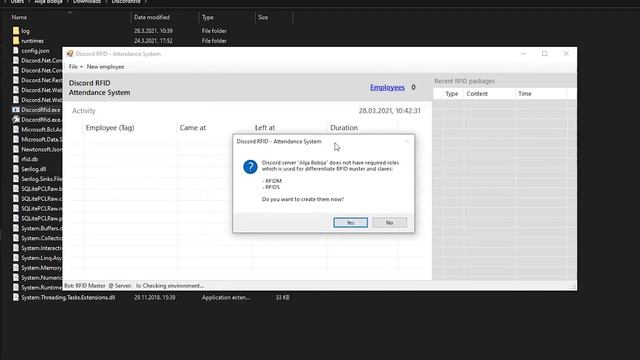Click the System.Linq.Async file icon
The image size is (640, 360).
tap(16, 258)
